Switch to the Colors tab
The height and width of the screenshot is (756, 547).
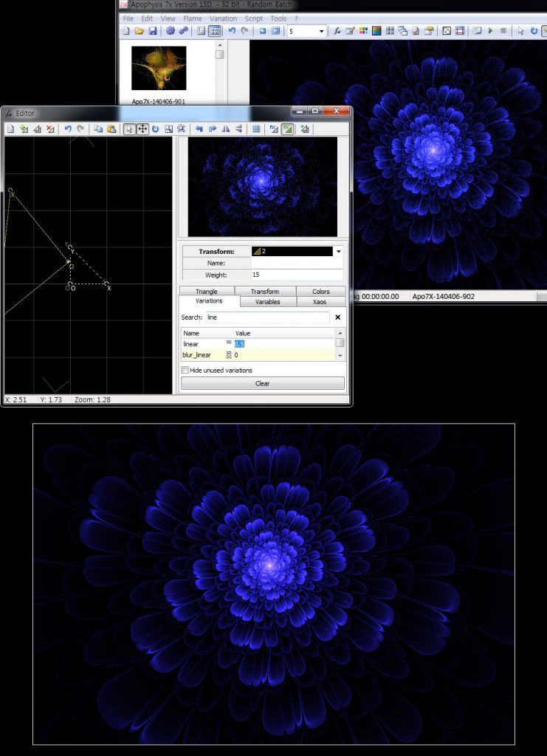(320, 291)
